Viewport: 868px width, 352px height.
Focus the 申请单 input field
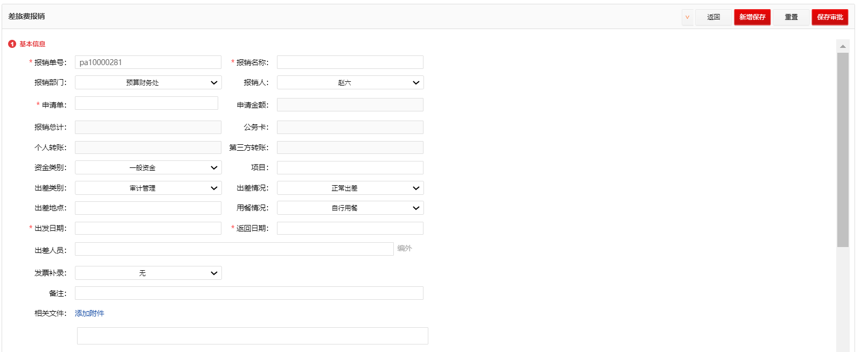point(147,103)
